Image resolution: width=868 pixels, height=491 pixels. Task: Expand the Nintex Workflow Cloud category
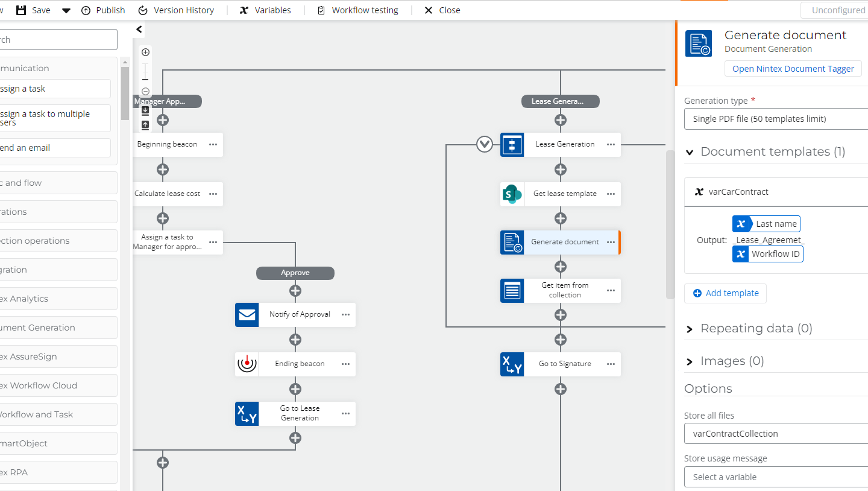[58, 385]
